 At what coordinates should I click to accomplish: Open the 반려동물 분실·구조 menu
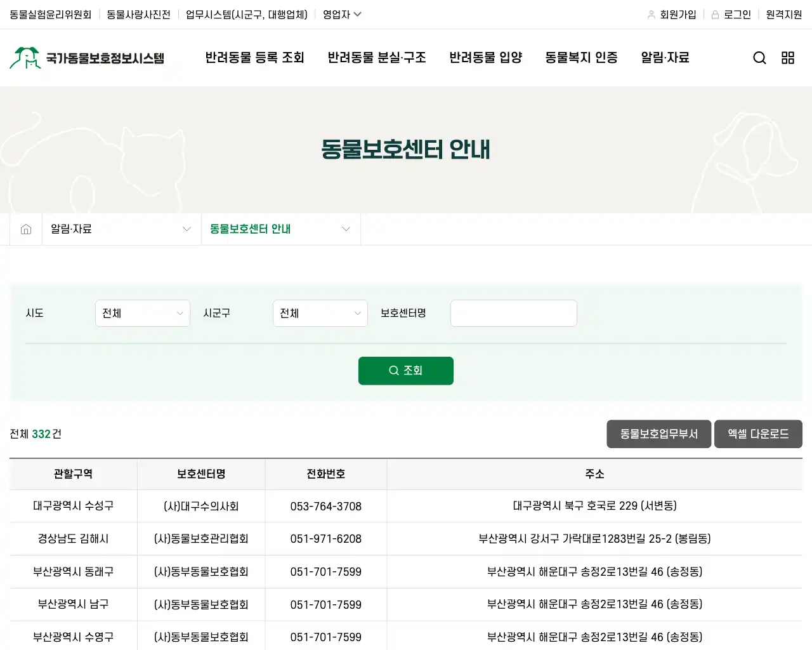[x=377, y=58]
